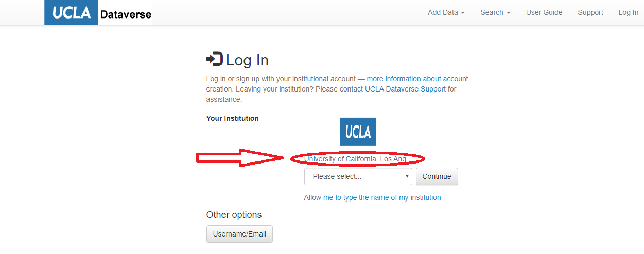Open information about account creation link

(x=337, y=84)
